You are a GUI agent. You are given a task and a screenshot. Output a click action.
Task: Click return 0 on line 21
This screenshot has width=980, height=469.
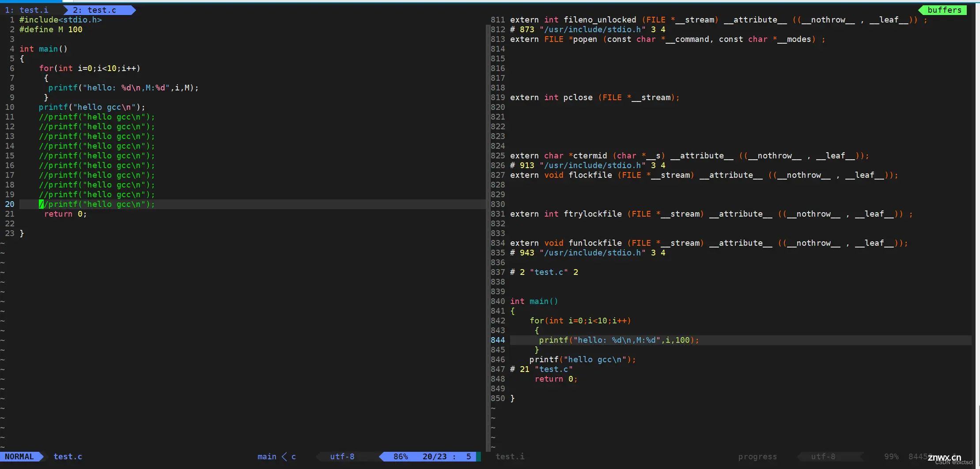tap(65, 214)
